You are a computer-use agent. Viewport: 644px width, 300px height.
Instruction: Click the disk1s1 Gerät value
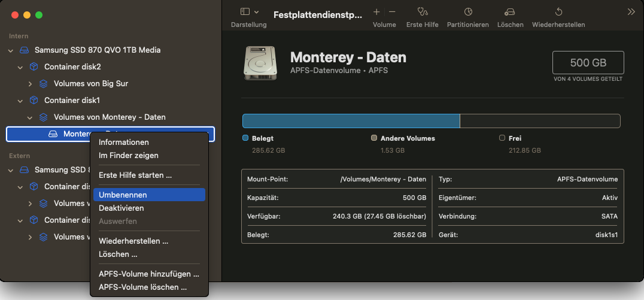(607, 235)
